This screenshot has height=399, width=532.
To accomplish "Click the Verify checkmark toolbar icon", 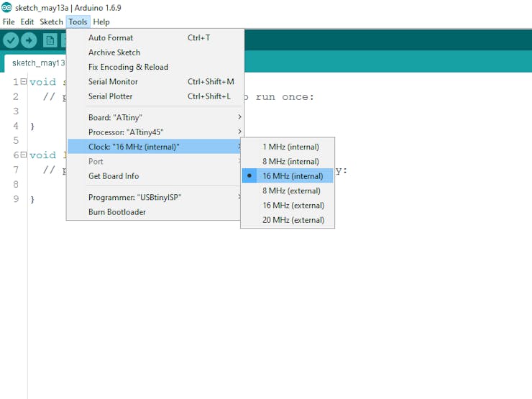I will [x=11, y=41].
